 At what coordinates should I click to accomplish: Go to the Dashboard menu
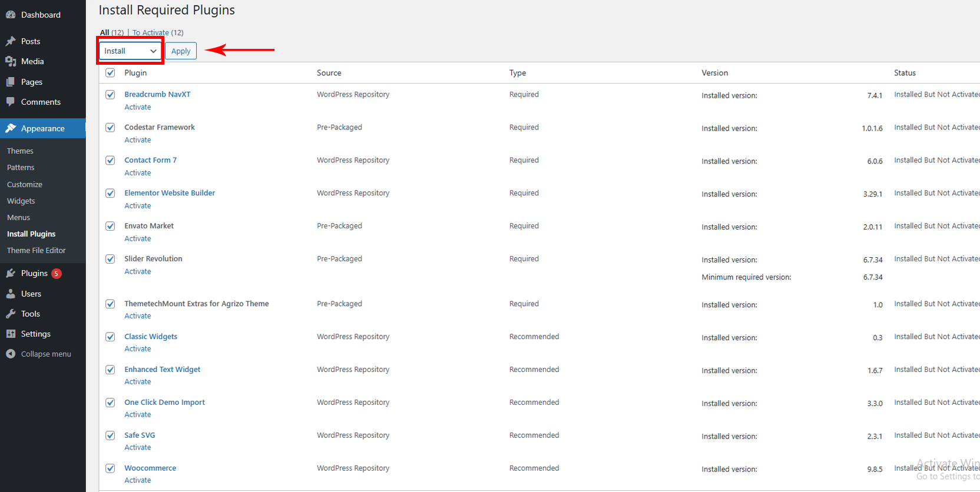pos(41,15)
